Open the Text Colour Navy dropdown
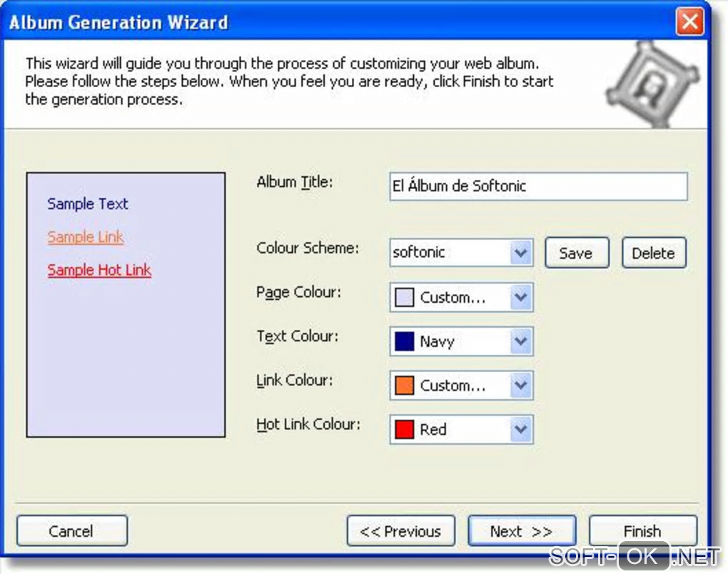Image resolution: width=728 pixels, height=574 pixels. 461,341
